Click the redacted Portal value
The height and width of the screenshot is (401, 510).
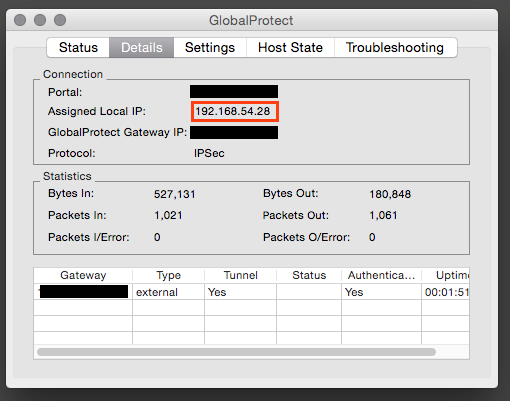pyautogui.click(x=234, y=92)
